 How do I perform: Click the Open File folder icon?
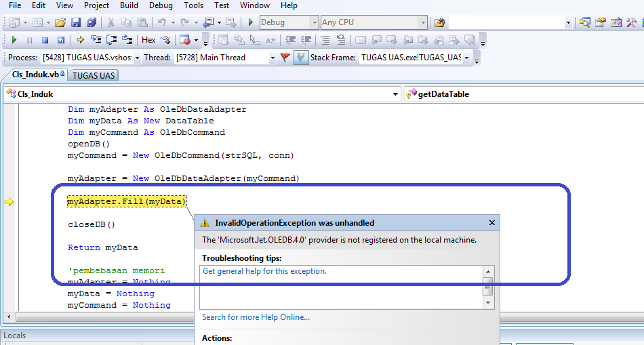tap(60, 22)
